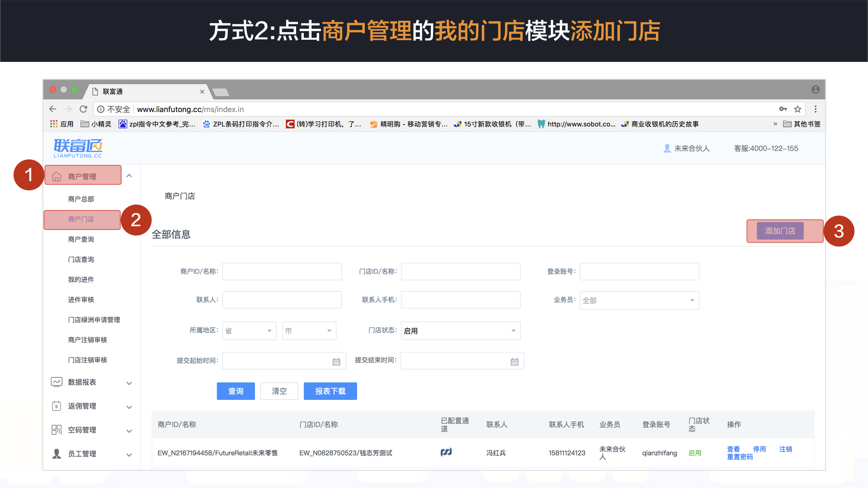Bookmark this page with star icon
The height and width of the screenshot is (488, 868).
pos(797,109)
